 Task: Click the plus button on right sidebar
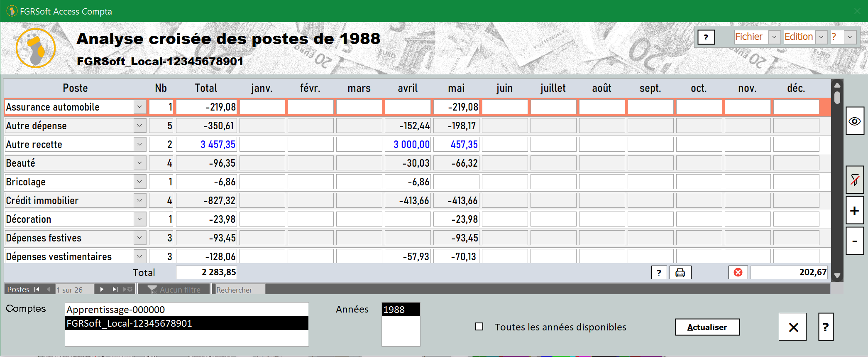pos(855,211)
